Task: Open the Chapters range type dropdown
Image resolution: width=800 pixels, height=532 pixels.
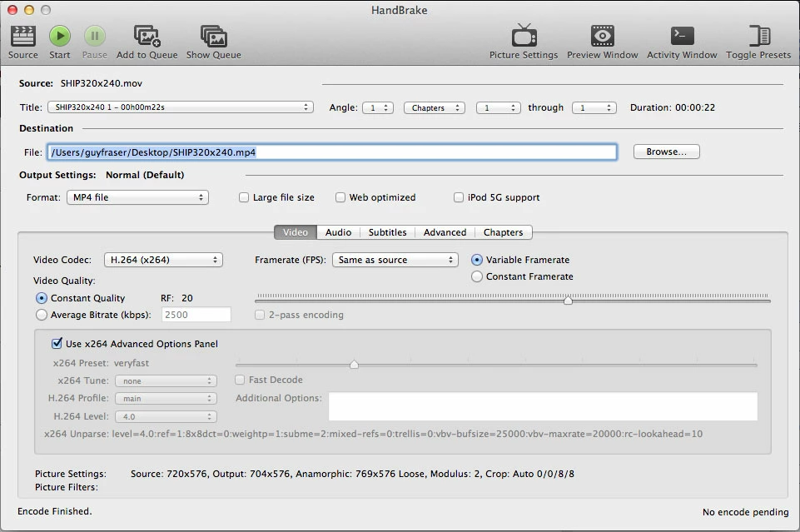Action: pos(435,107)
